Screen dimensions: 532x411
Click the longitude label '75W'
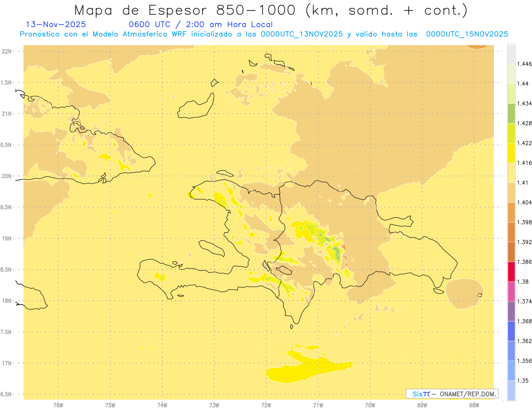point(110,405)
